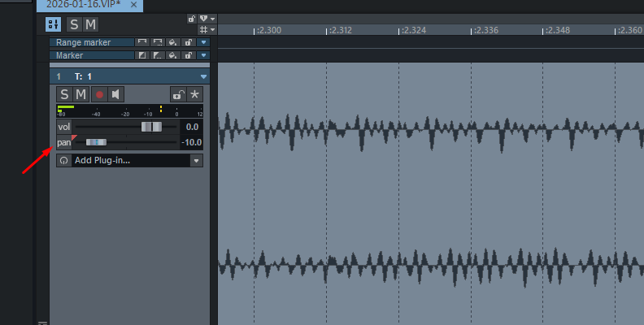Viewport: 644px width, 325px height.
Task: Lock the Range marker lane
Action: point(189,42)
